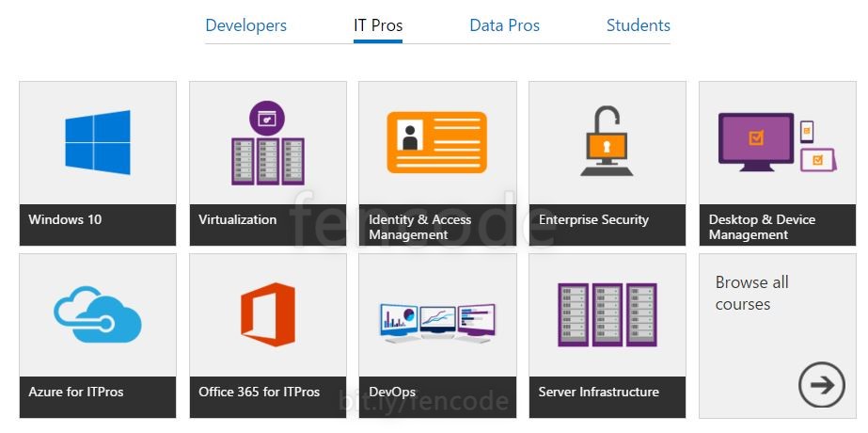The image size is (868, 433).
Task: Click the DevOps monitors icon
Action: tap(437, 322)
